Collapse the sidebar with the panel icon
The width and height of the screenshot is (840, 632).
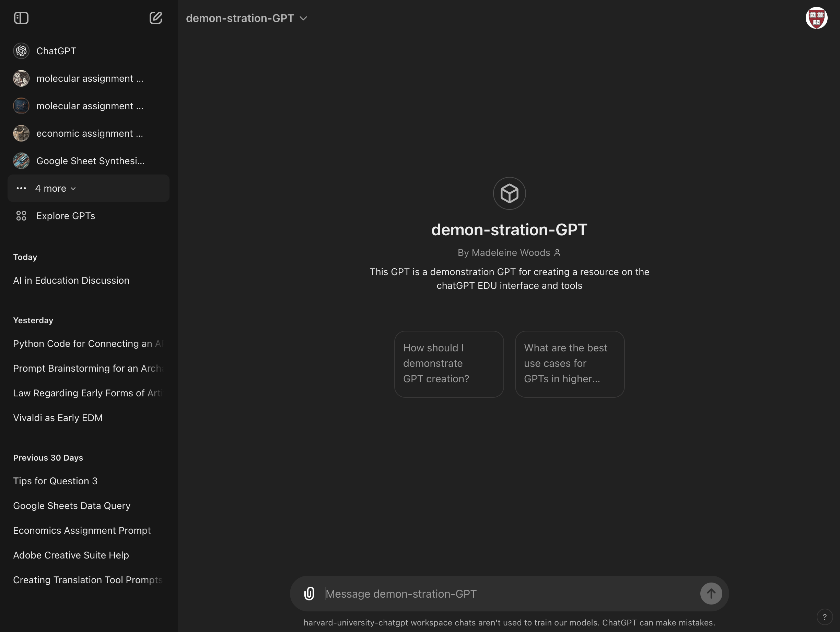click(x=21, y=18)
